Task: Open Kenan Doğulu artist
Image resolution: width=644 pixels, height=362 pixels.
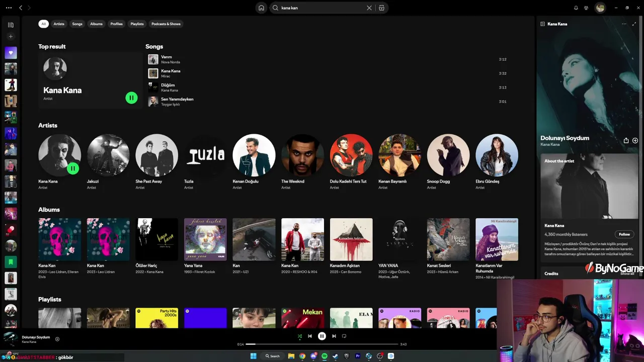Action: [x=254, y=155]
